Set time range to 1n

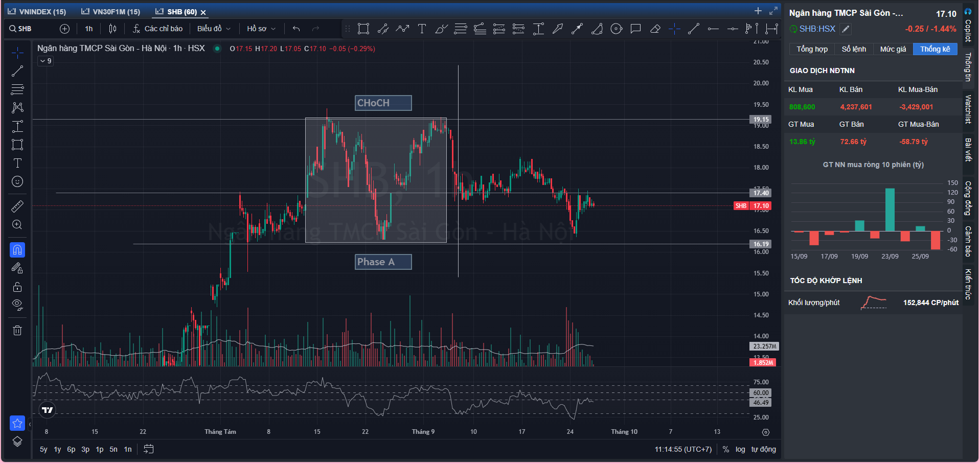coord(128,449)
